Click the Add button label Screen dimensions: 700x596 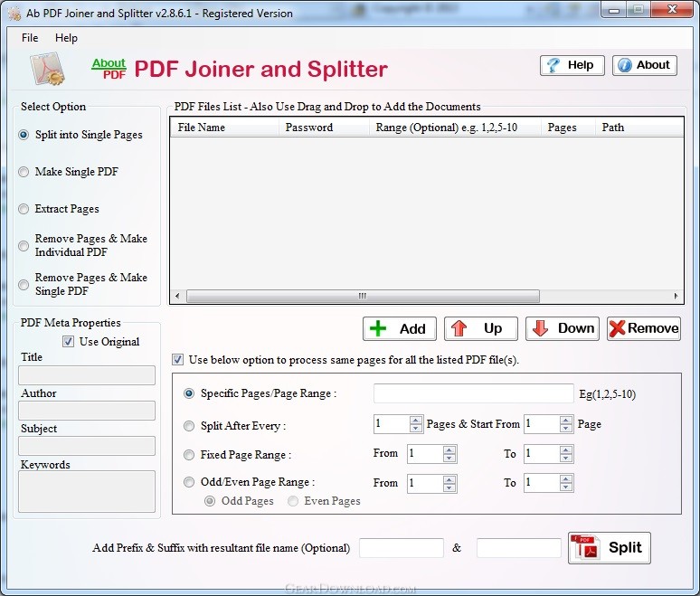(x=412, y=329)
